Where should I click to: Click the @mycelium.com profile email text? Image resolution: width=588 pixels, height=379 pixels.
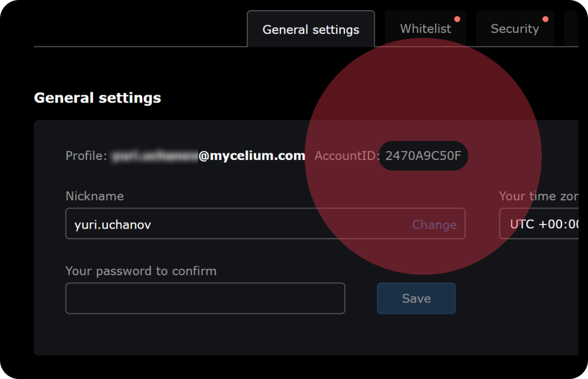[x=252, y=156]
